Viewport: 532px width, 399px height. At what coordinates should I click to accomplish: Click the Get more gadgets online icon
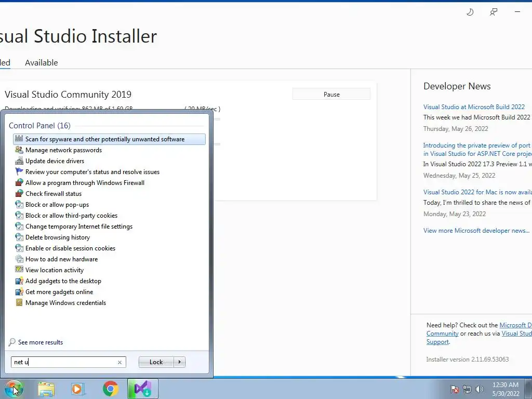[19, 292]
